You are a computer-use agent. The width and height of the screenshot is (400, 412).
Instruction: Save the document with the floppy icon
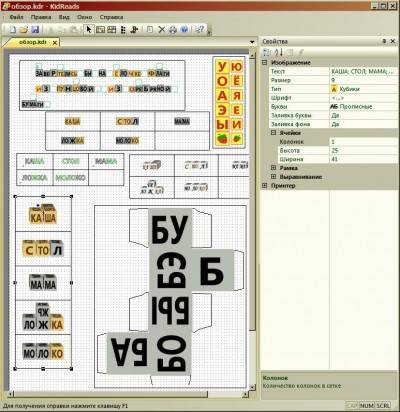click(x=35, y=30)
